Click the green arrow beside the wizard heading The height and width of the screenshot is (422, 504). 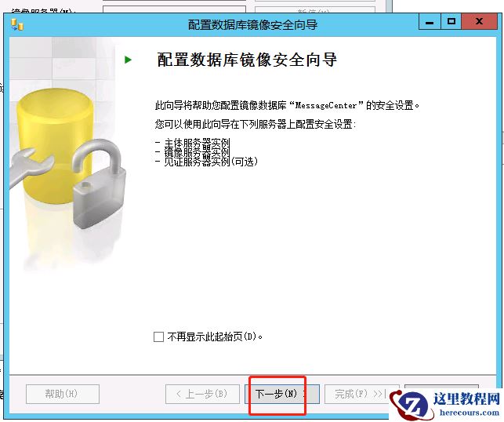128,60
